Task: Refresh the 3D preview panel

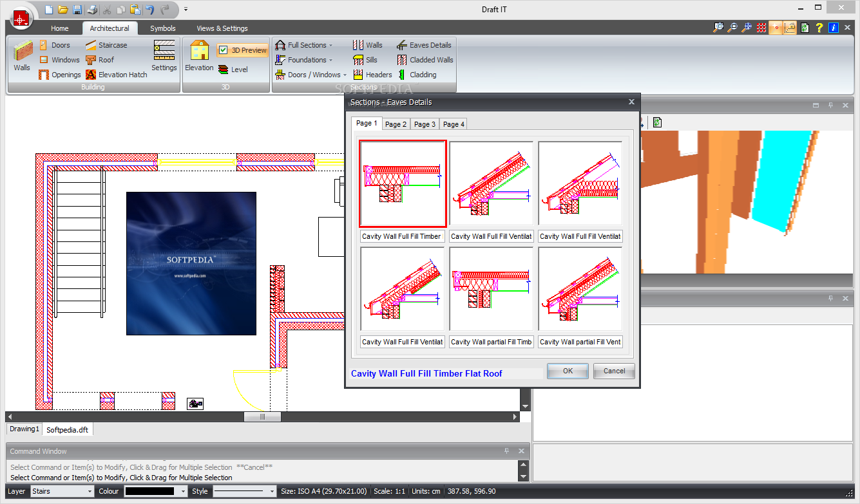Action: point(657,122)
